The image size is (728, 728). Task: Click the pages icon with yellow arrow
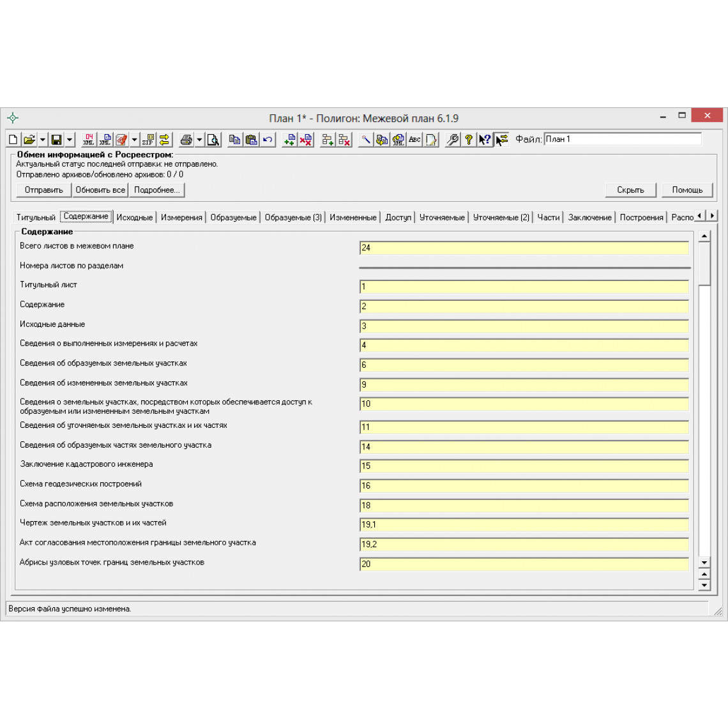[x=382, y=139]
